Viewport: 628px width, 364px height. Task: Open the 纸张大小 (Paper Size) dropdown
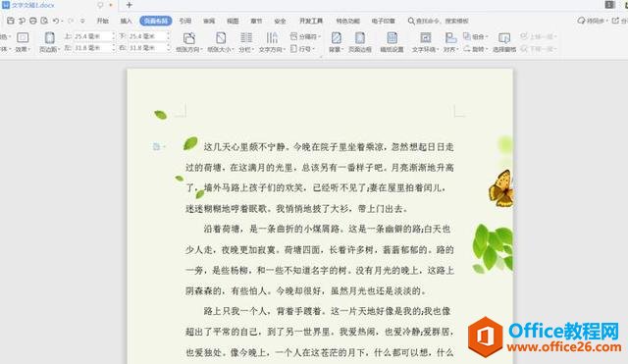pyautogui.click(x=221, y=42)
